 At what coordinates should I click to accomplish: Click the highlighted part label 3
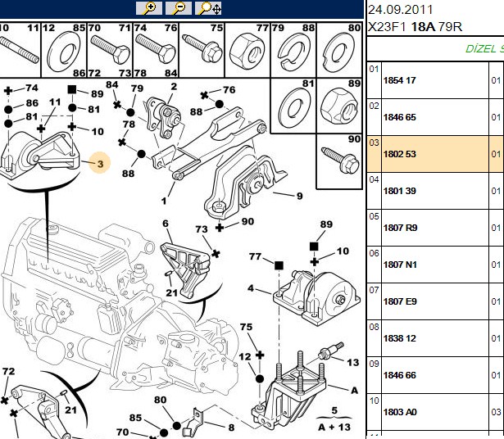point(100,164)
